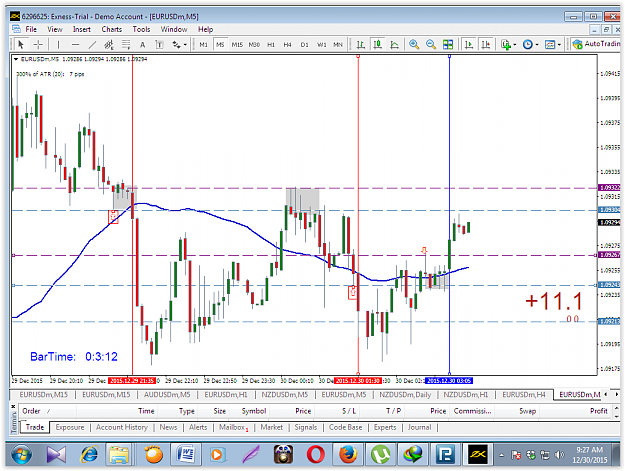Zoom in on the chart
The width and height of the screenshot is (625, 471).
414,44
